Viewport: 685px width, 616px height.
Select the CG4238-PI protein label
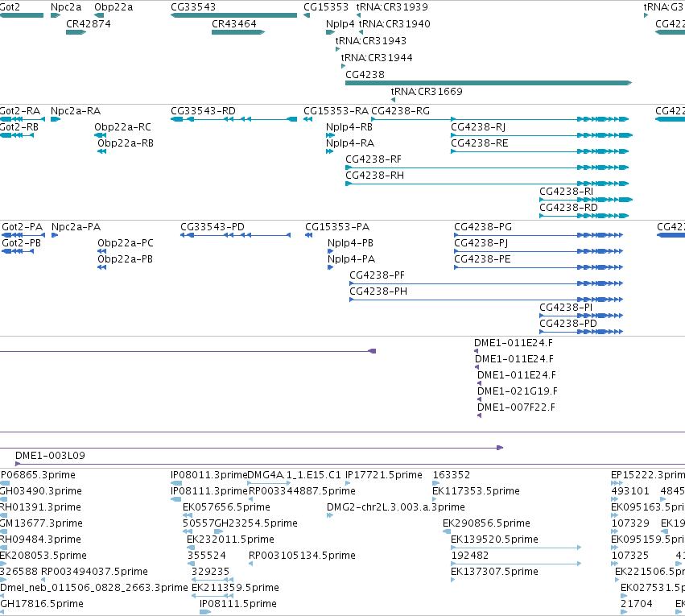[566, 308]
